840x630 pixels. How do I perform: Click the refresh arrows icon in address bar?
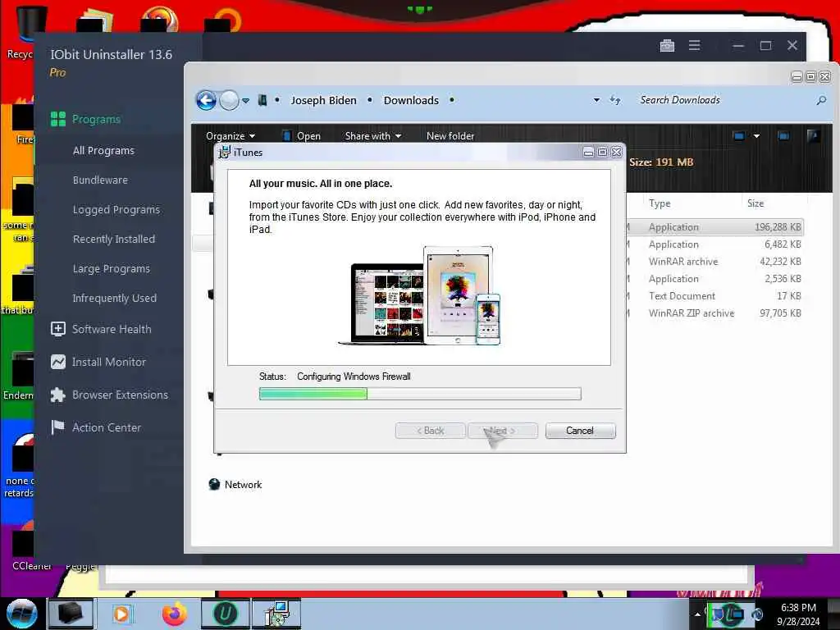pos(615,100)
